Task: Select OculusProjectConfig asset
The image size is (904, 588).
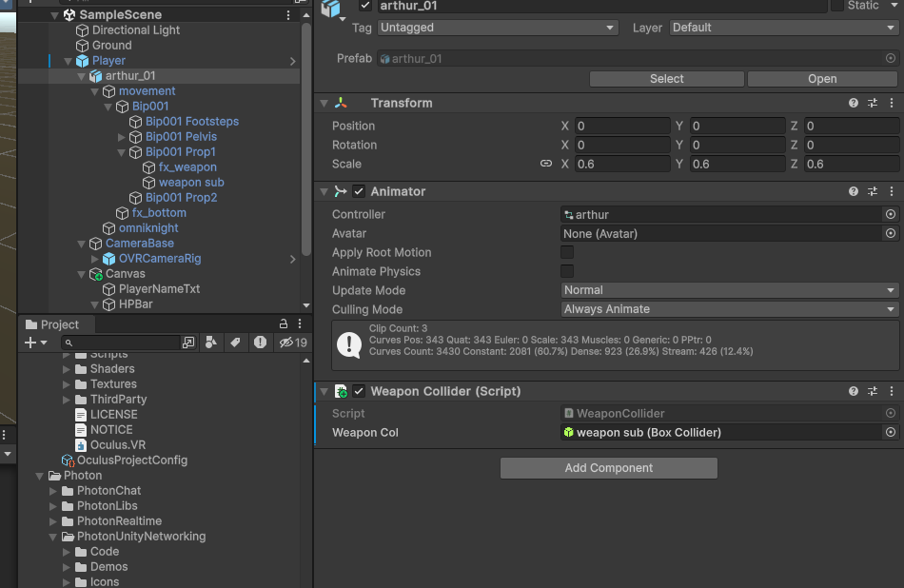Action: pyautogui.click(x=132, y=461)
